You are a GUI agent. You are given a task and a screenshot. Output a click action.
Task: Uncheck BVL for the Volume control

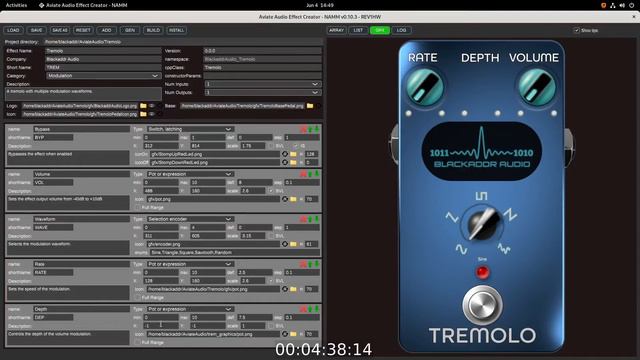(271, 191)
